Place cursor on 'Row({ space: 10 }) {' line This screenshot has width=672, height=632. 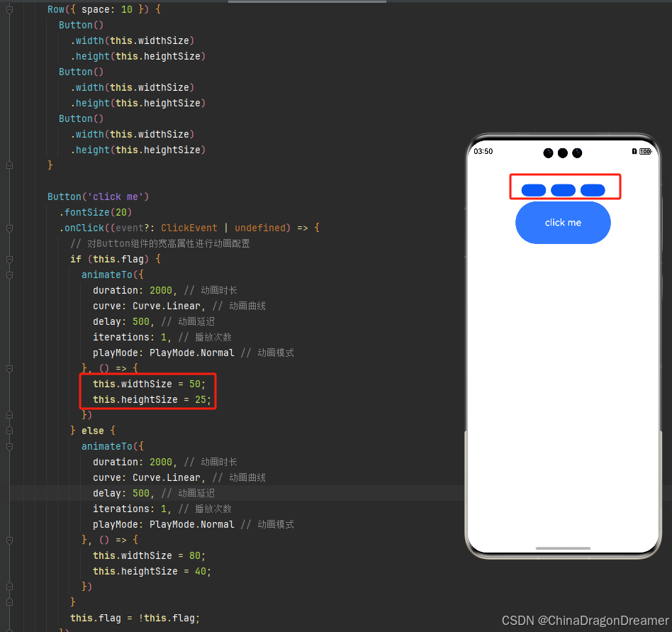(104, 9)
